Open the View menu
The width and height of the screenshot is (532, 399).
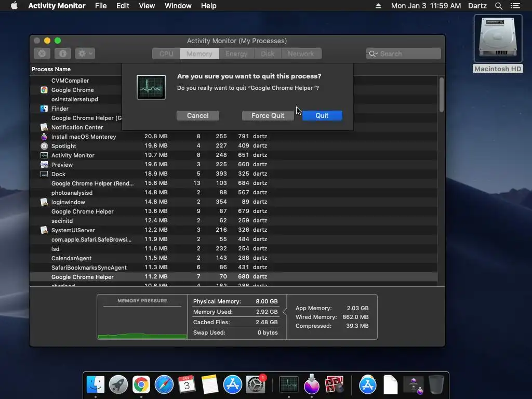(x=147, y=6)
